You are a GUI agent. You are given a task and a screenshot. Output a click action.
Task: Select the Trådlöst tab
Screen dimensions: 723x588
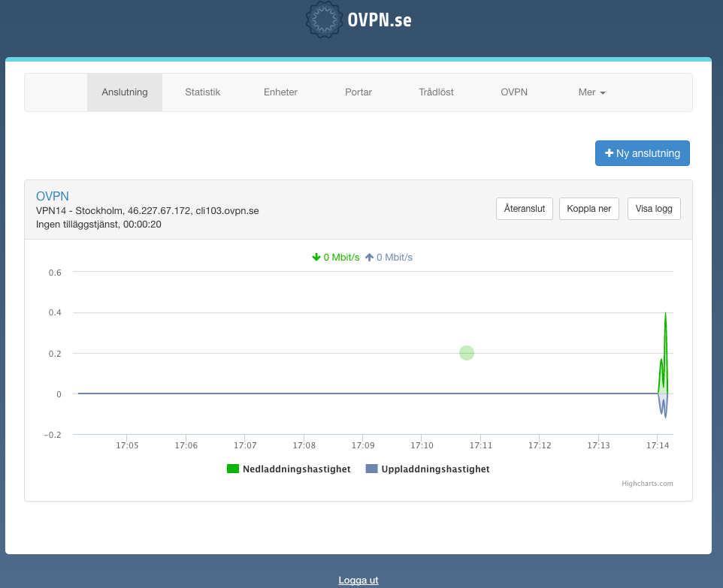coord(436,92)
